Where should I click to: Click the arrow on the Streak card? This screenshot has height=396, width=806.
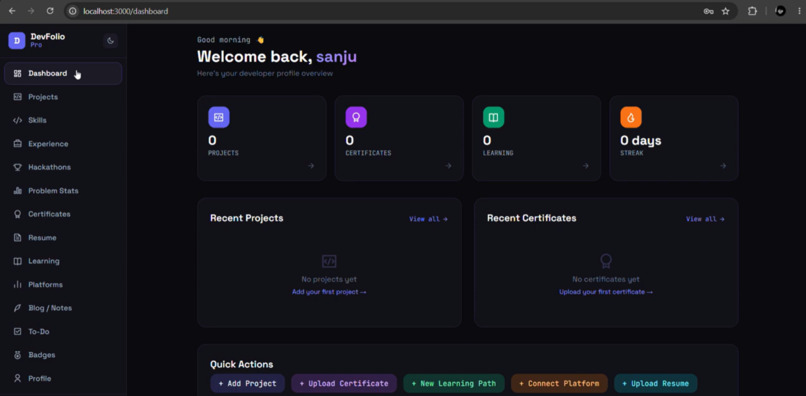tap(723, 166)
